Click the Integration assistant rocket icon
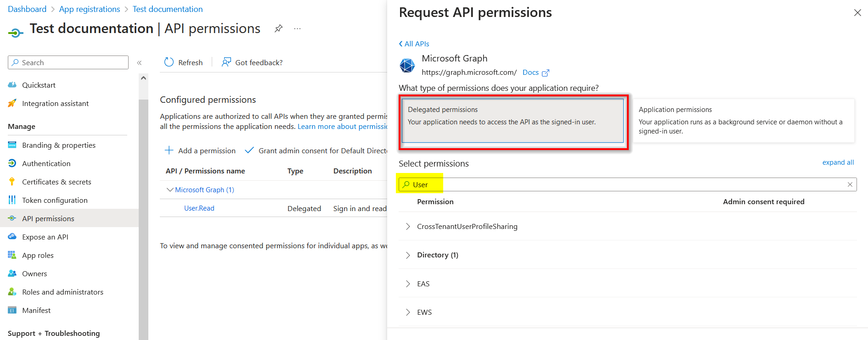Image resolution: width=868 pixels, height=340 pixels. pos(12,103)
